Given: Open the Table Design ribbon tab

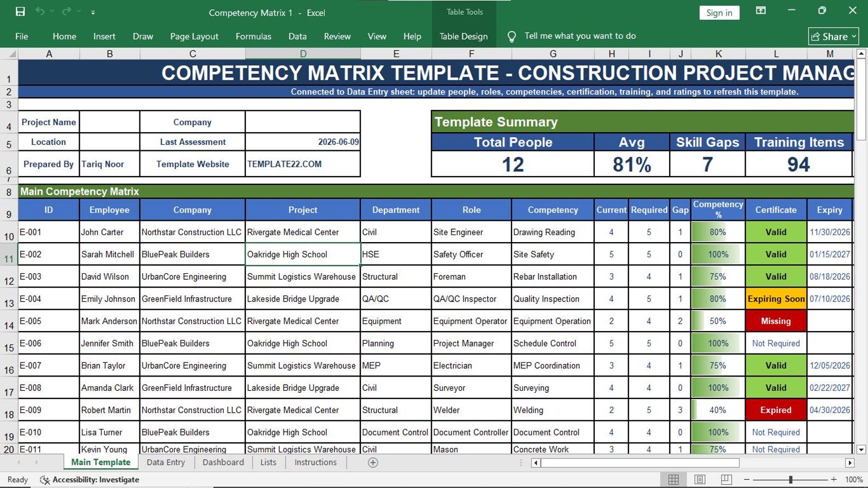Looking at the screenshot, I should [464, 36].
